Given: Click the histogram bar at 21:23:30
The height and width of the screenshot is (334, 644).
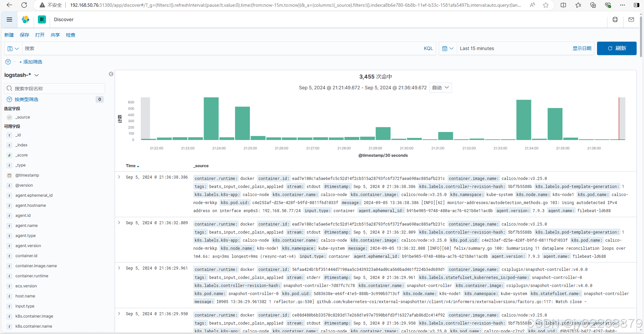Looking at the screenshot, I should tap(211, 118).
